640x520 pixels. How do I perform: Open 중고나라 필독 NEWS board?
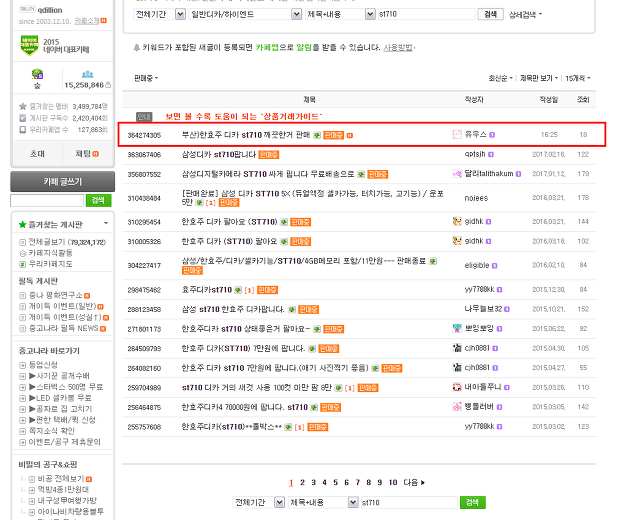(63, 328)
